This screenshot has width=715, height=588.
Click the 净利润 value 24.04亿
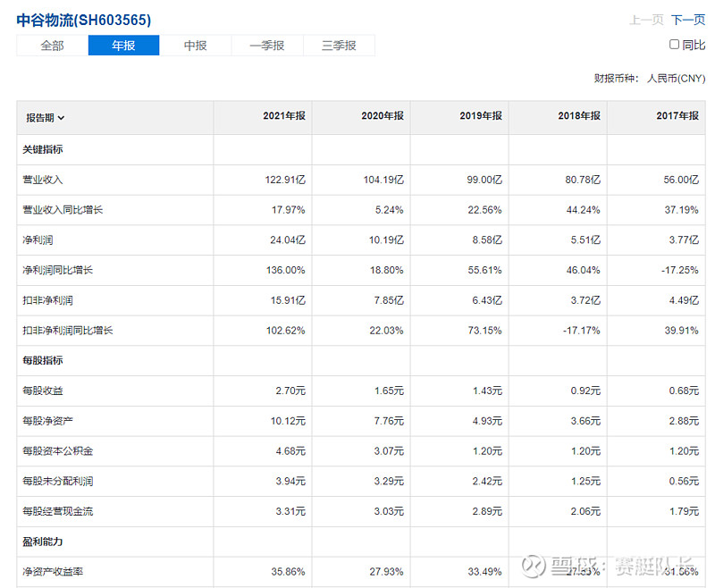(x=283, y=239)
